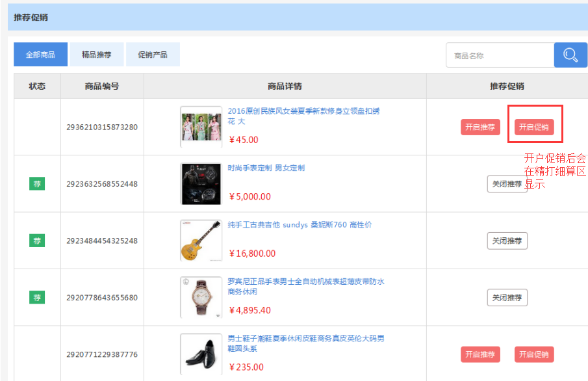Click the 状态 column header
The width and height of the screenshot is (588, 381).
point(37,86)
